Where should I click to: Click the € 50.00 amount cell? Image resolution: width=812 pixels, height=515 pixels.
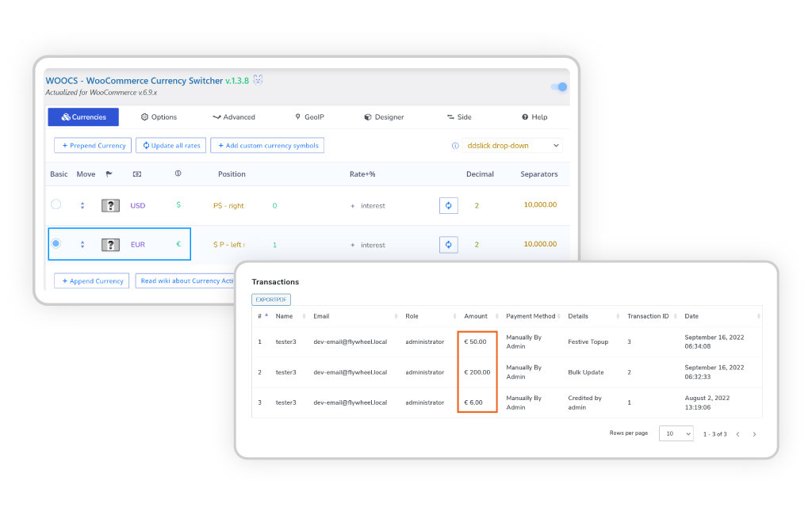tap(476, 341)
